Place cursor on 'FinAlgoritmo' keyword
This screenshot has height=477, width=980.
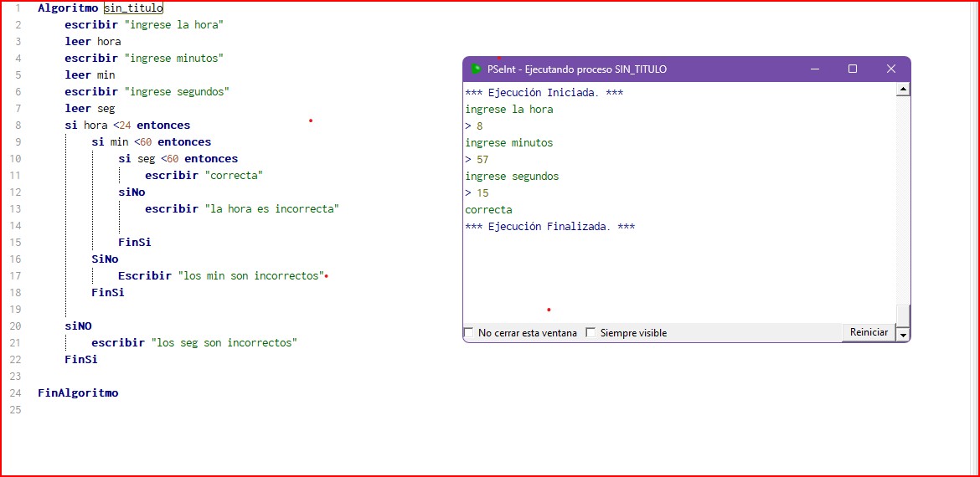(x=78, y=393)
